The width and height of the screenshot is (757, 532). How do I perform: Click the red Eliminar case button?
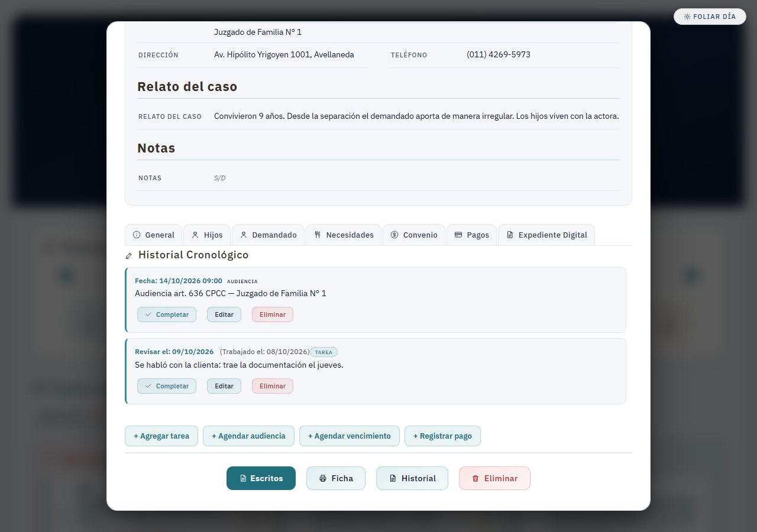[494, 478]
